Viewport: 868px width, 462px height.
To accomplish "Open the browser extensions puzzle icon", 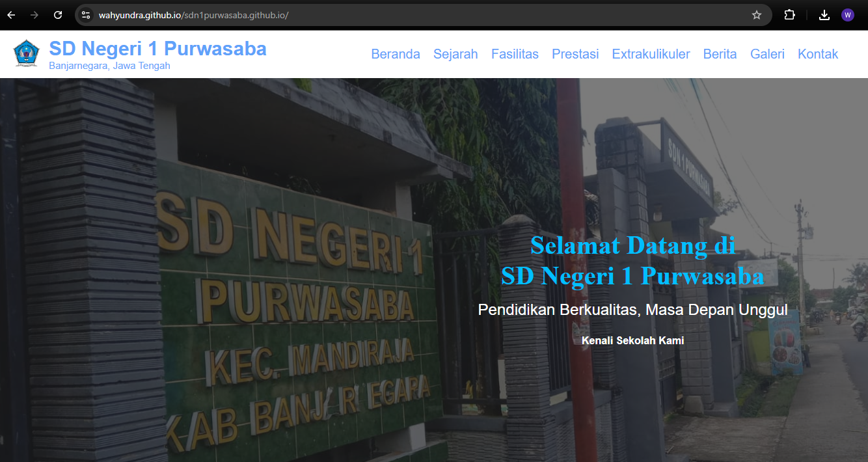I will pyautogui.click(x=789, y=15).
